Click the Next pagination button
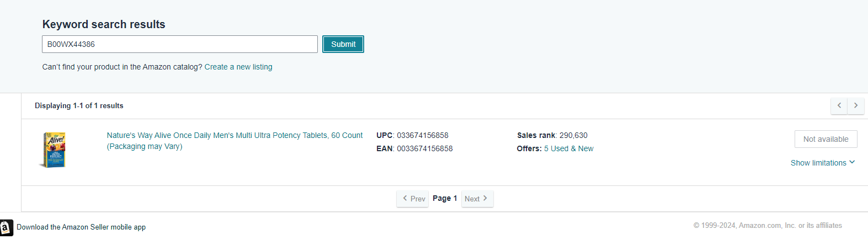The width and height of the screenshot is (868, 245). [x=477, y=199]
